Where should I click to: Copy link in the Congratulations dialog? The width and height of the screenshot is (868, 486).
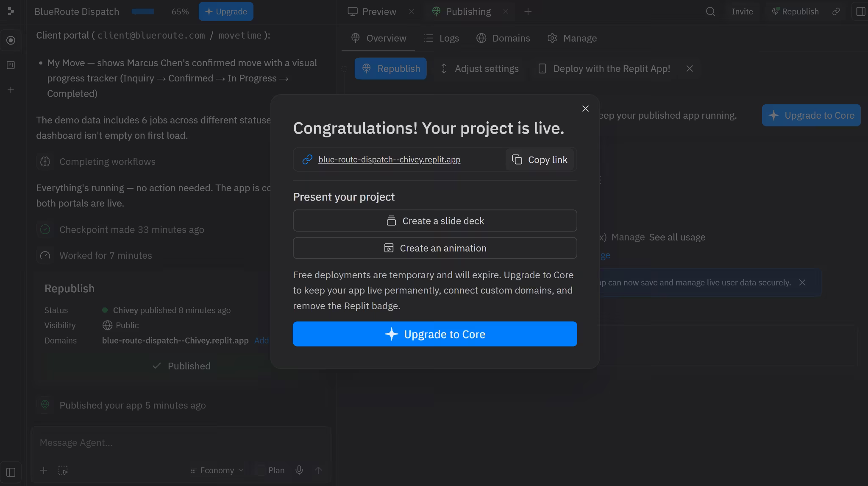540,159
